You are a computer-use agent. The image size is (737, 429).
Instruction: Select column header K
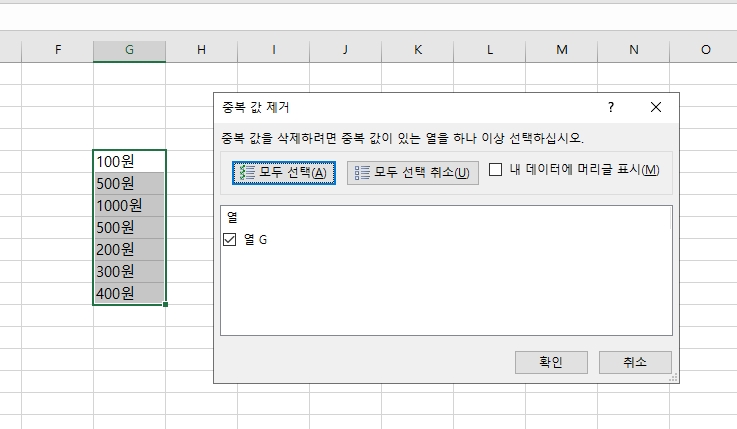tap(417, 50)
